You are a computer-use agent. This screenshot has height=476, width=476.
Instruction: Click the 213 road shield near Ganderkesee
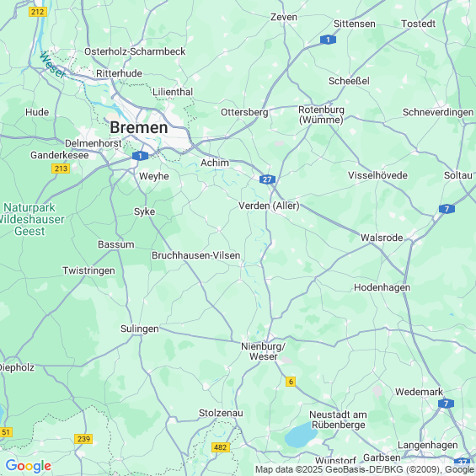pos(61,168)
